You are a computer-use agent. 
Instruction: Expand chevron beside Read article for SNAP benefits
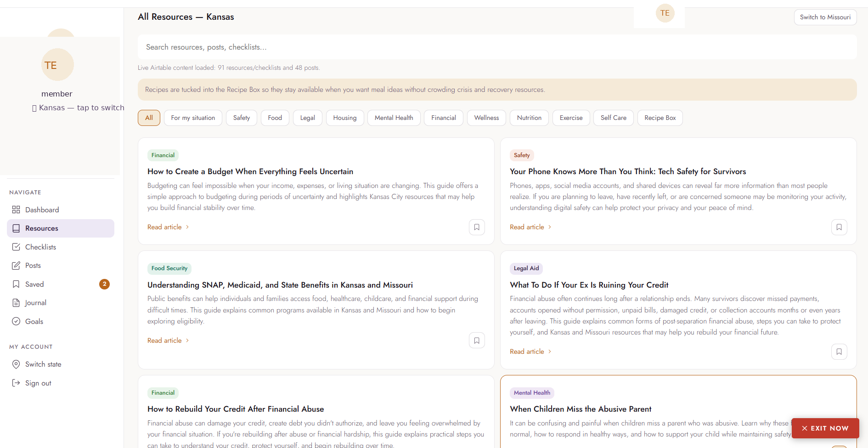pyautogui.click(x=187, y=340)
